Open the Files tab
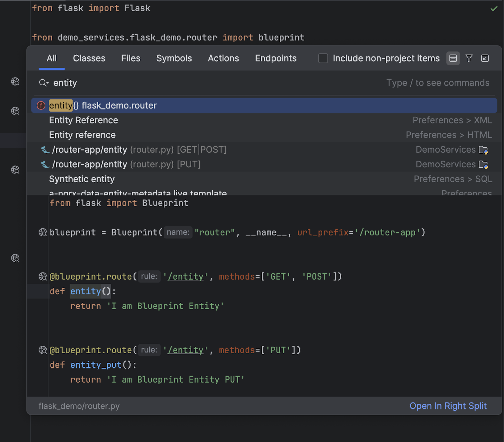The width and height of the screenshot is (504, 442). coord(131,58)
